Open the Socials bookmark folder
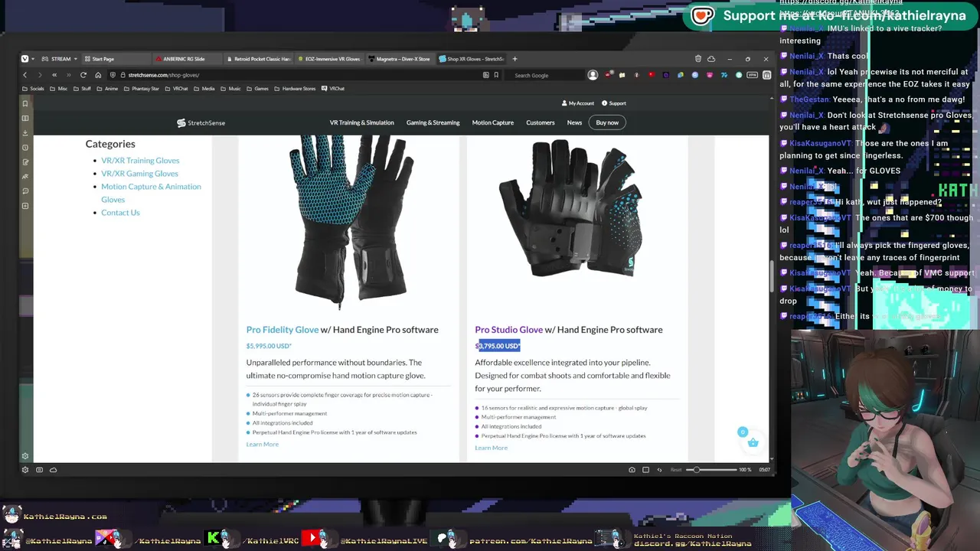980x551 pixels. (34, 89)
